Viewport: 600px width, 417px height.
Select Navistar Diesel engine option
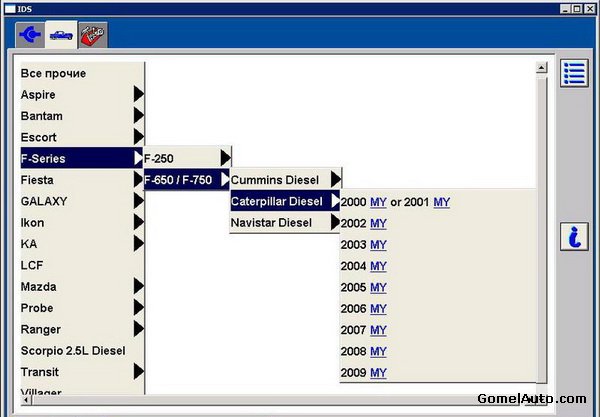285,222
